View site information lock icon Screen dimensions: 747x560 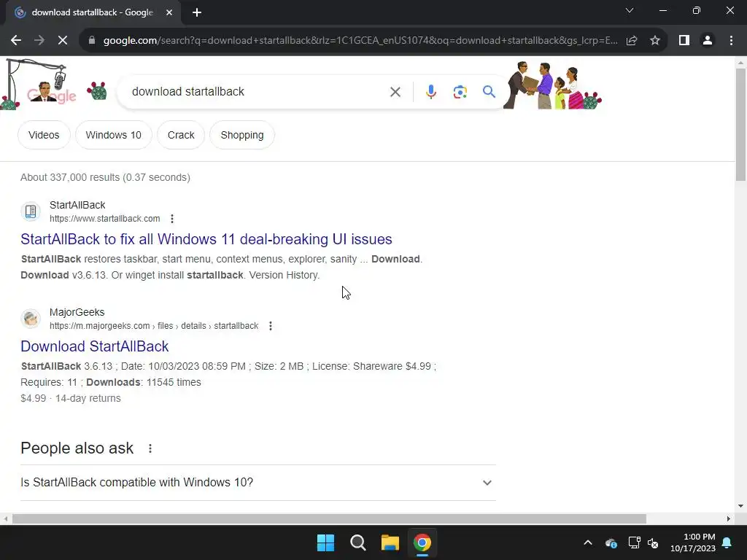coord(92,41)
